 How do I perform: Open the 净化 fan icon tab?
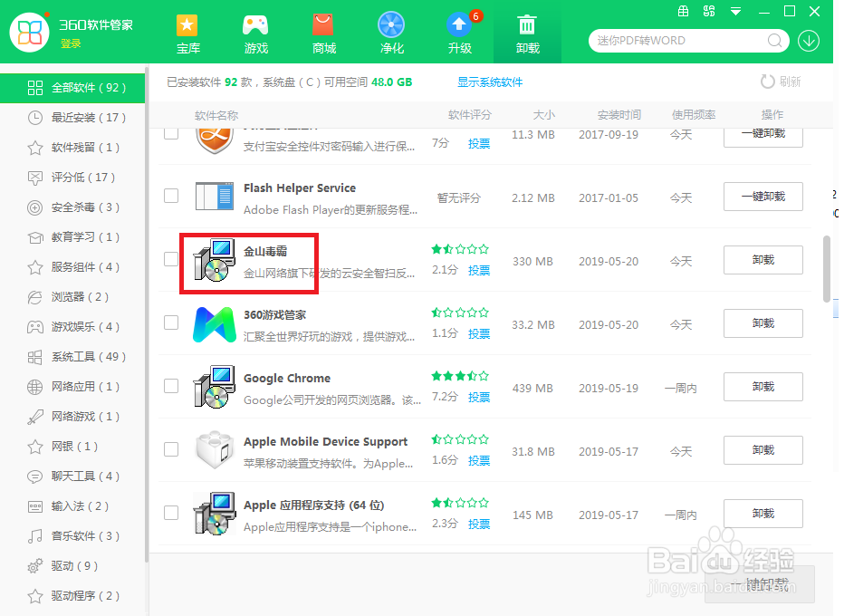pyautogui.click(x=391, y=34)
